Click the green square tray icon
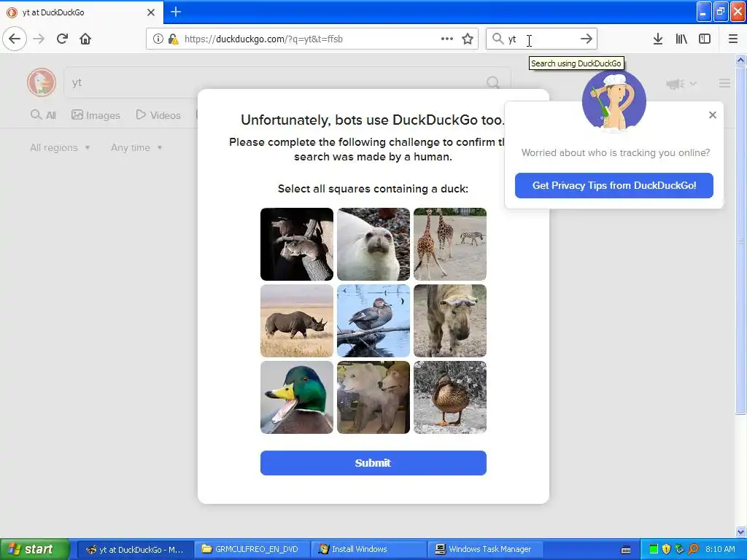Image resolution: width=747 pixels, height=560 pixels. [x=654, y=549]
